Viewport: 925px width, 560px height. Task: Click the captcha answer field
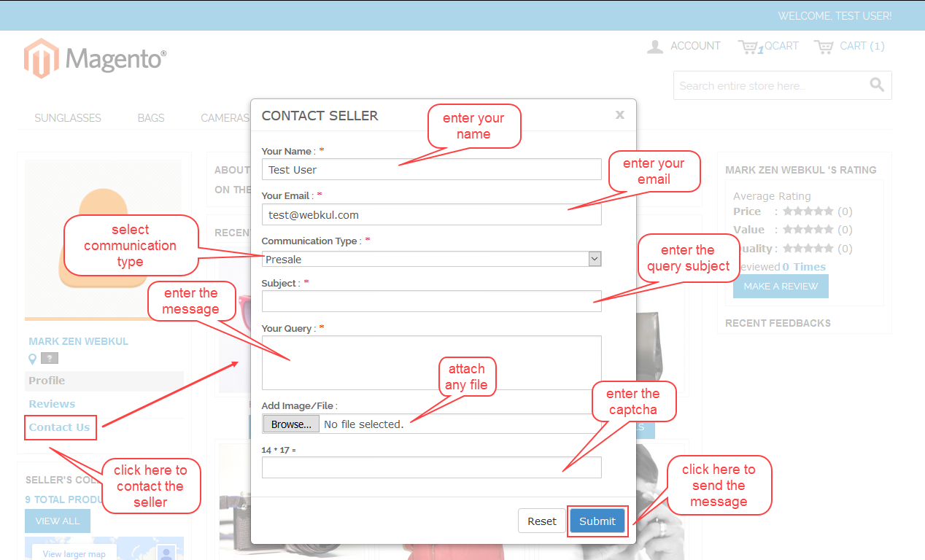click(x=432, y=467)
